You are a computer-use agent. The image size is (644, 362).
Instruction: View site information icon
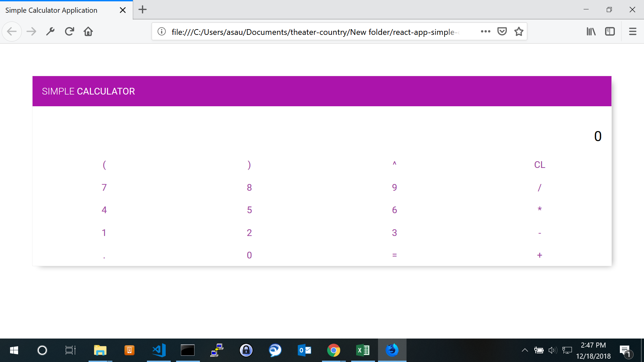click(x=162, y=32)
